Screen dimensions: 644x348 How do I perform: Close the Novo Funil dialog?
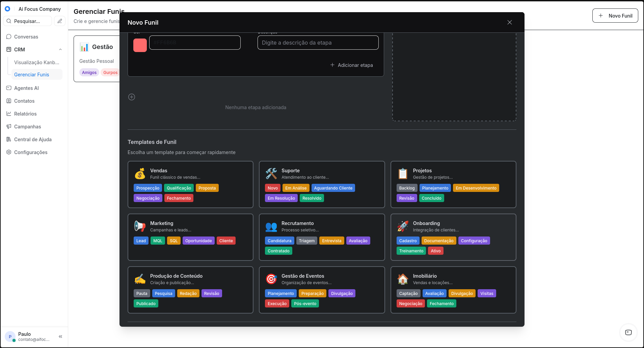509,22
